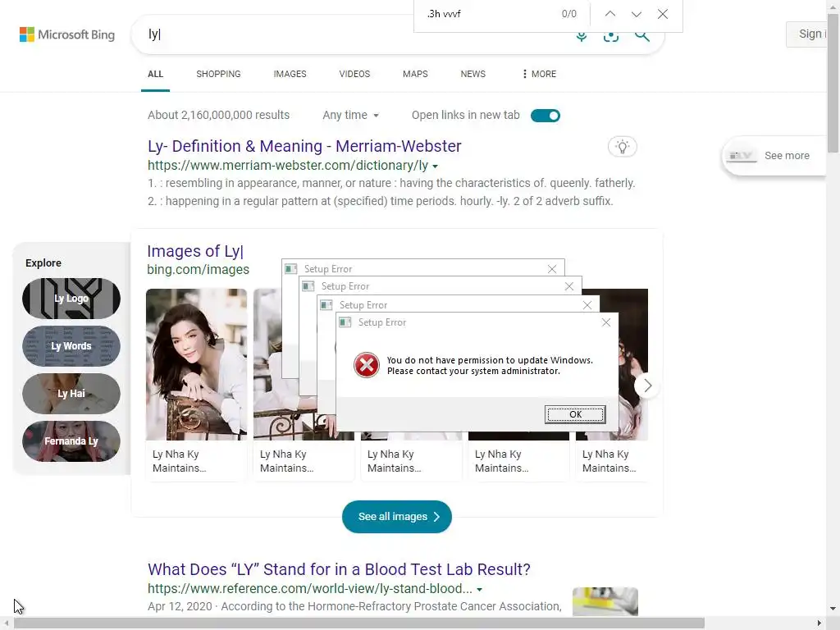Click OK in Setup Error dialog

click(575, 414)
